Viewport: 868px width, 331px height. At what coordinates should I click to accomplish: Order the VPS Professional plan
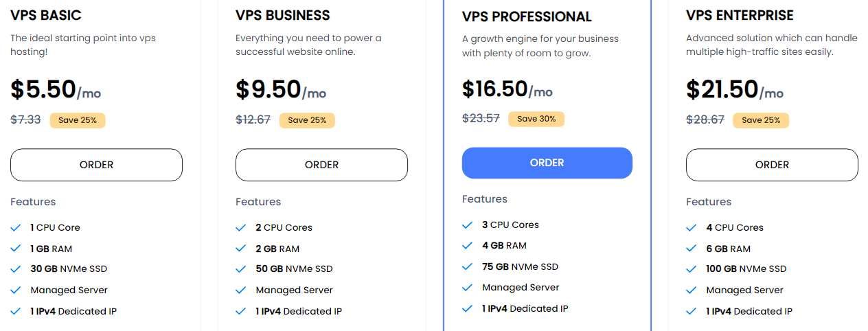(x=547, y=163)
